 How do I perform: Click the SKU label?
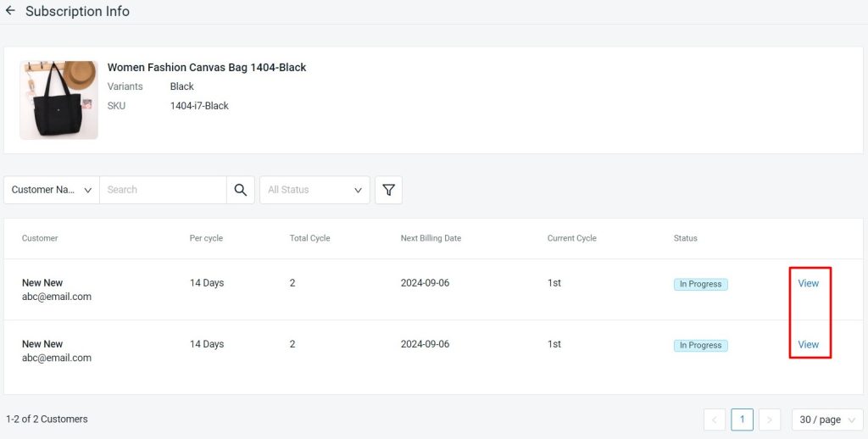tap(116, 106)
